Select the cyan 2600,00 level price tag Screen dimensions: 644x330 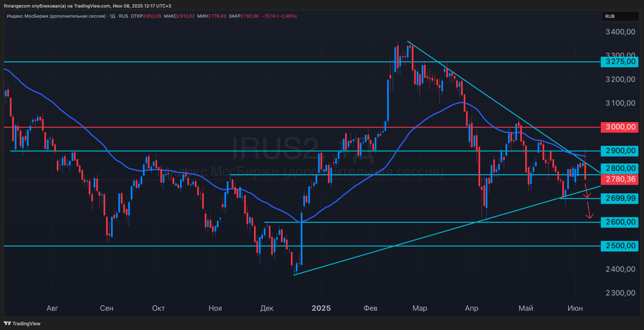click(x=620, y=222)
